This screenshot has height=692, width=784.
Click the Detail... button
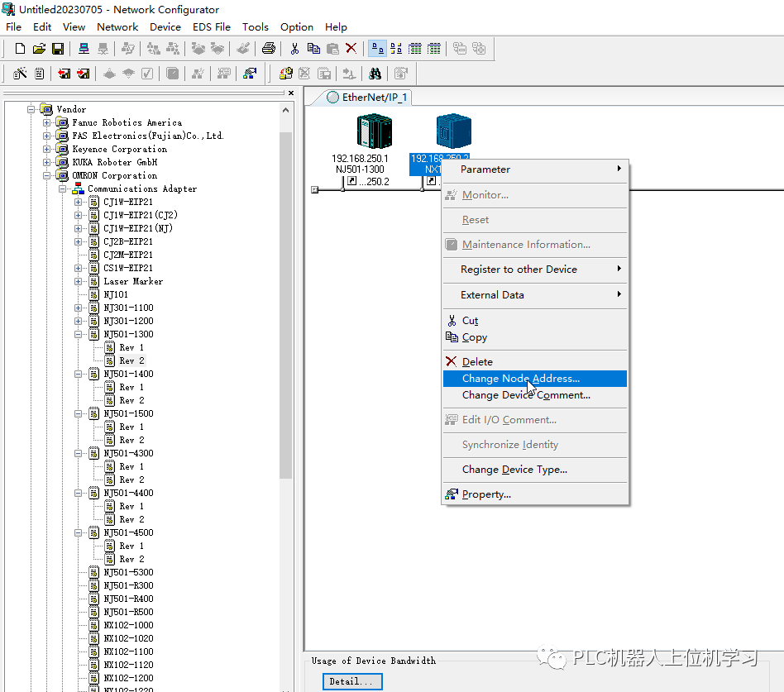[351, 681]
